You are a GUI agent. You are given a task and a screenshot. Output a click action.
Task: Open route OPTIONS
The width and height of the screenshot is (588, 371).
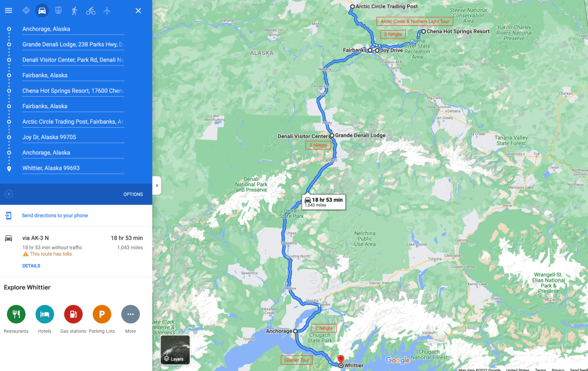point(133,194)
